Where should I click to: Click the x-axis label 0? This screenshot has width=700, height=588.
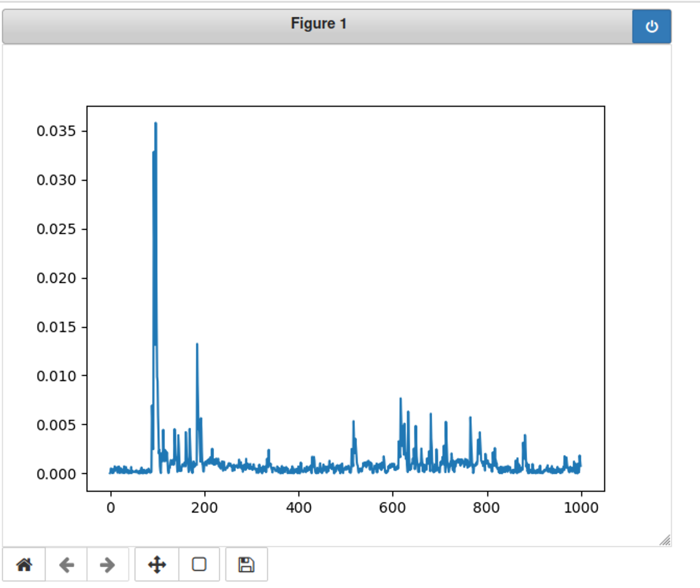click(111, 508)
